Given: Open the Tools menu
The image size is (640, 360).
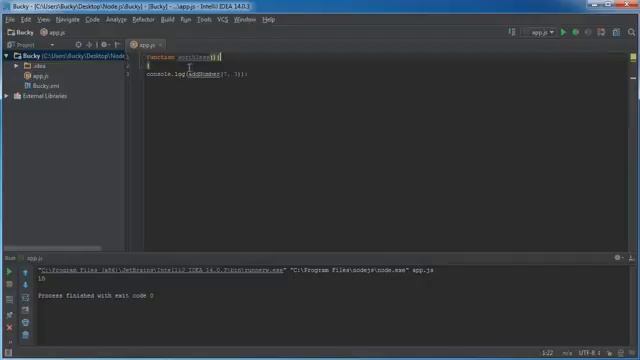Looking at the screenshot, I should [204, 20].
